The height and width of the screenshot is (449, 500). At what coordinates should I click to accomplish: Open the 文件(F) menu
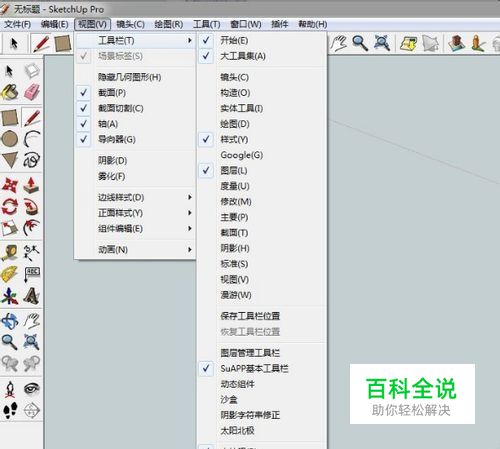pos(17,24)
